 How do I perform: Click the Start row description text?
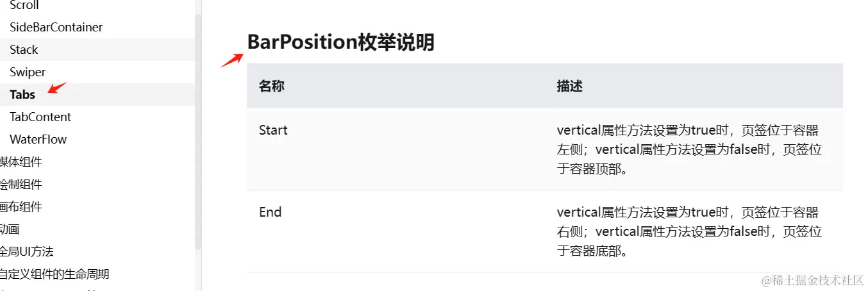(689, 149)
